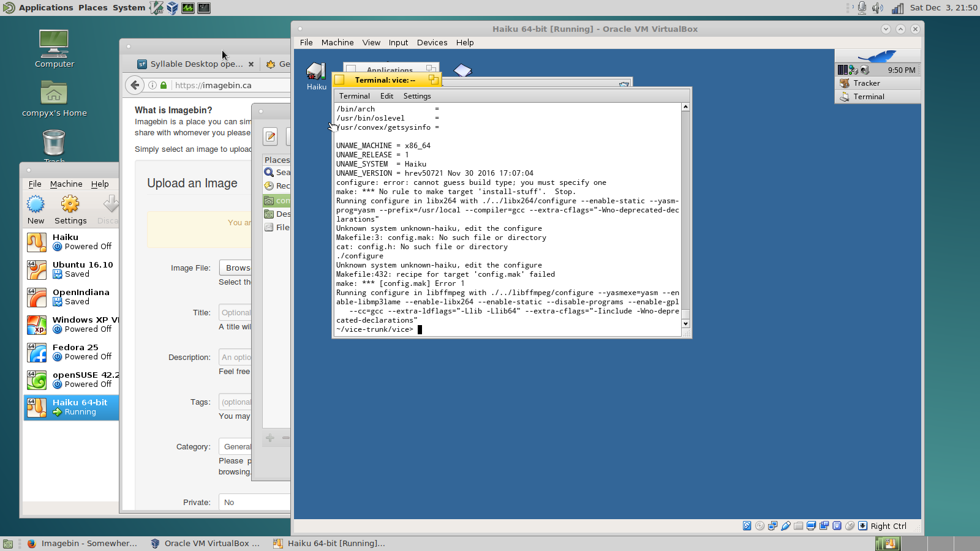Click the keyboard capture arrow icon in status bar
980x551 pixels.
[862, 526]
